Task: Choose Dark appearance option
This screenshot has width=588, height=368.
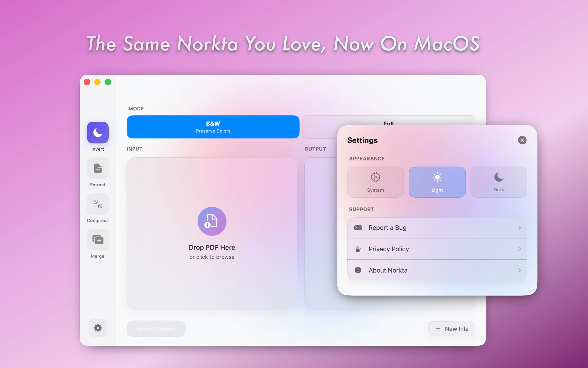Action: click(499, 182)
